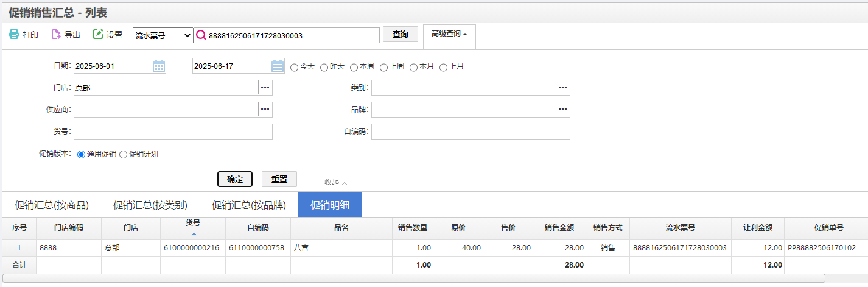868x287 pixels.
Task: Open brand (品牌) lookup ellipsis button
Action: coord(563,110)
